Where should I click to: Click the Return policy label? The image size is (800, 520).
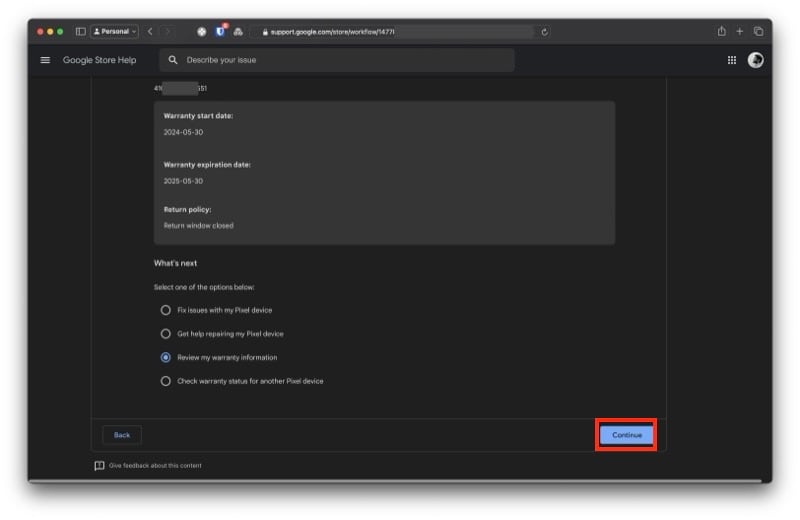[187, 210]
